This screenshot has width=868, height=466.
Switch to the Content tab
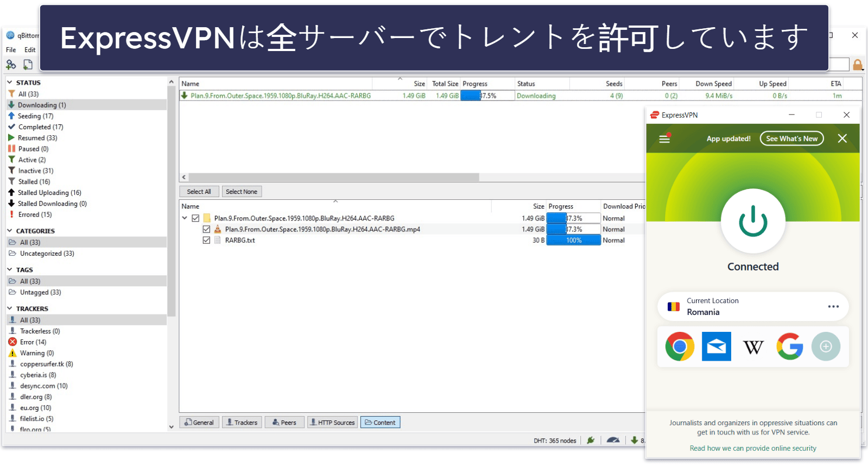click(381, 422)
